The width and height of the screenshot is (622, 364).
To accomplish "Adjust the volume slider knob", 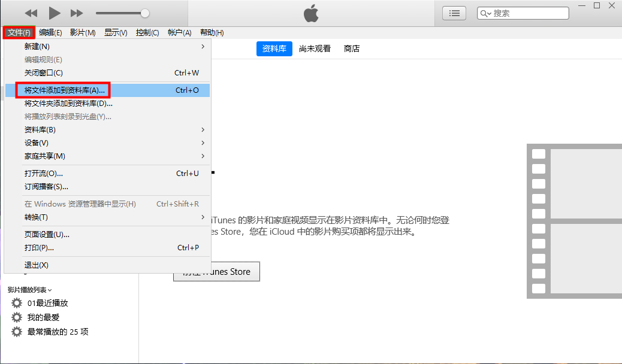I will point(145,13).
